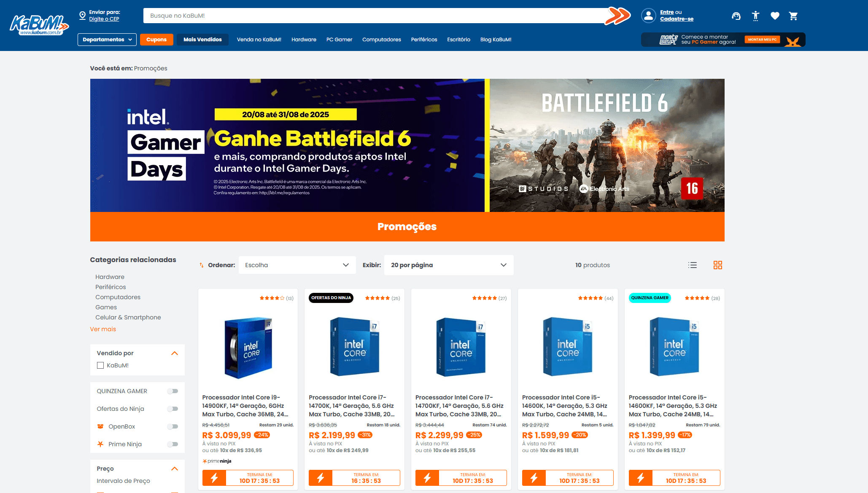The image size is (868, 493).
Task: Click lightning icon on i9-14900KF card
Action: point(214,478)
